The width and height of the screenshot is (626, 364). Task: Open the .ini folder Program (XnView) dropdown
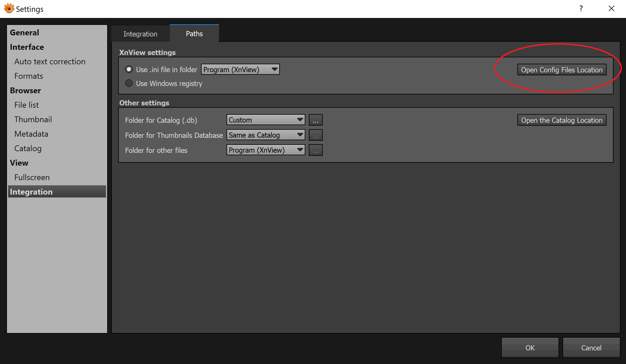pyautogui.click(x=240, y=69)
